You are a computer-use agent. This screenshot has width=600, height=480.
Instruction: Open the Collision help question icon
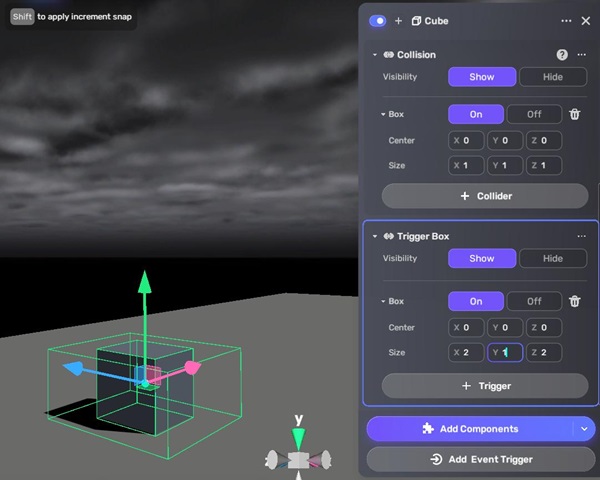click(562, 55)
